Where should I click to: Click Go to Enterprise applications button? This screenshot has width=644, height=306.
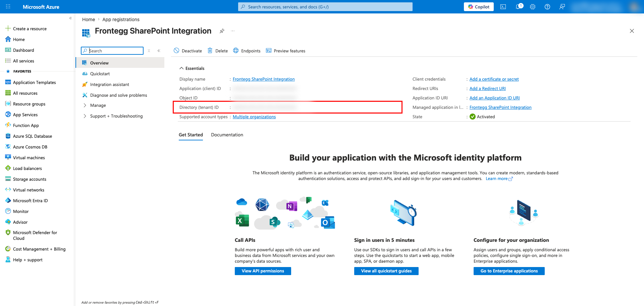(509, 271)
